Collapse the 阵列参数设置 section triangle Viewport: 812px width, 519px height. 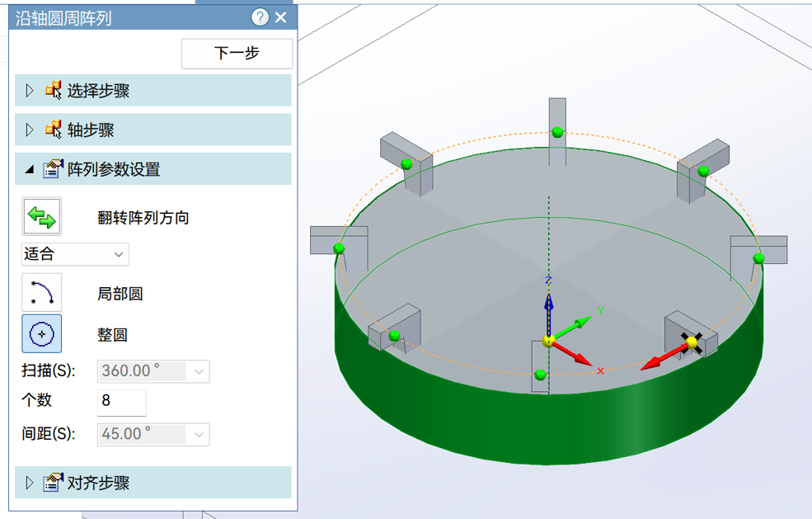(30, 169)
